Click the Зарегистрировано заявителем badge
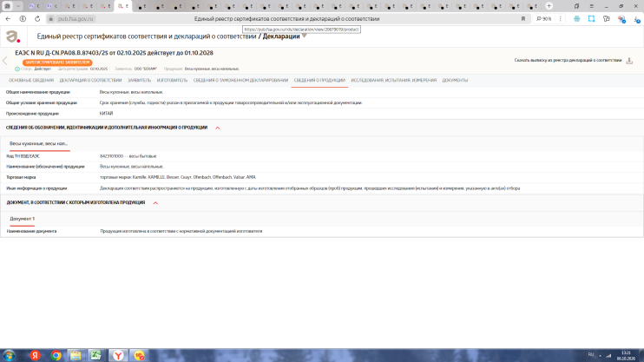The height and width of the screenshot is (362, 644). coord(57,63)
